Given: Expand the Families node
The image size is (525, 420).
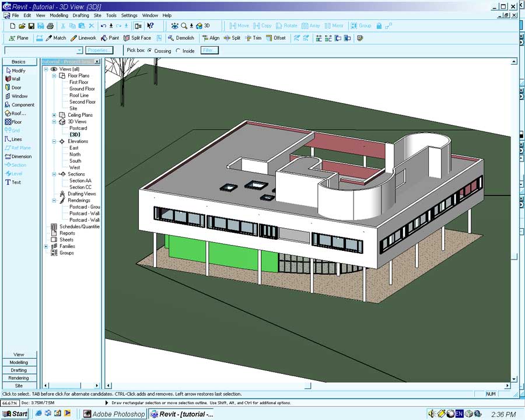Looking at the screenshot, I should click(x=46, y=246).
